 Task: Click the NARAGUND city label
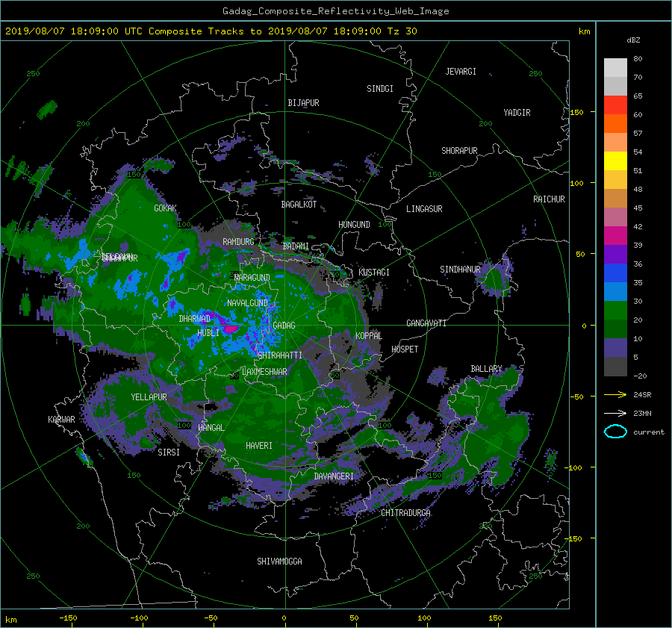[x=252, y=277]
